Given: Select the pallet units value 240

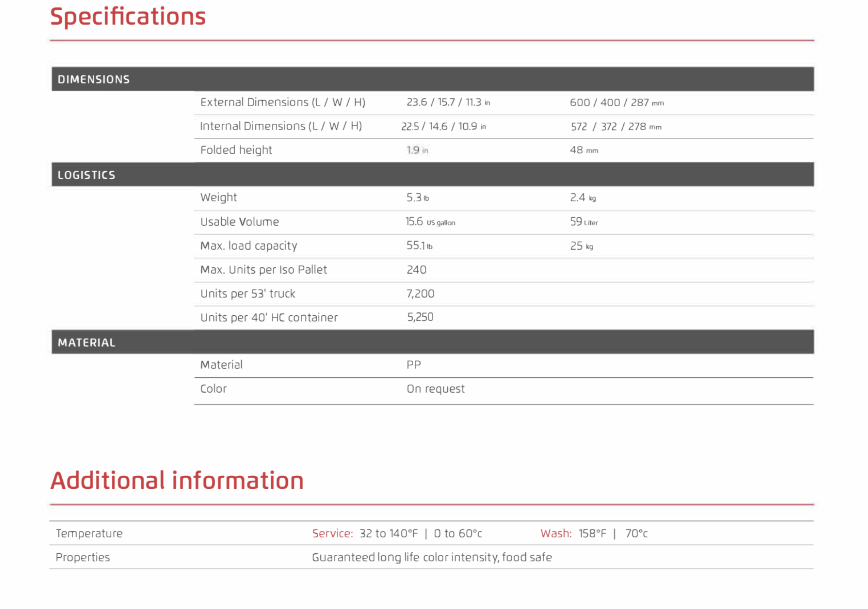Looking at the screenshot, I should pos(416,270).
